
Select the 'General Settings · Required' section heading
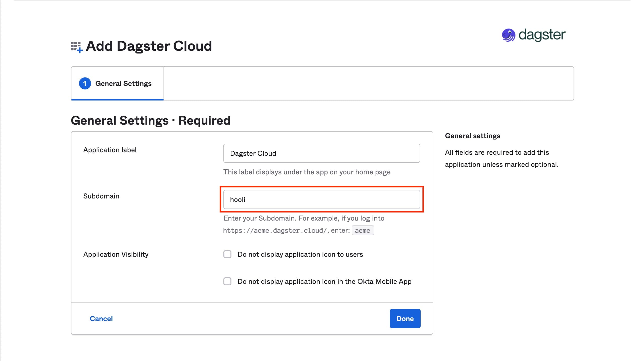[151, 120]
